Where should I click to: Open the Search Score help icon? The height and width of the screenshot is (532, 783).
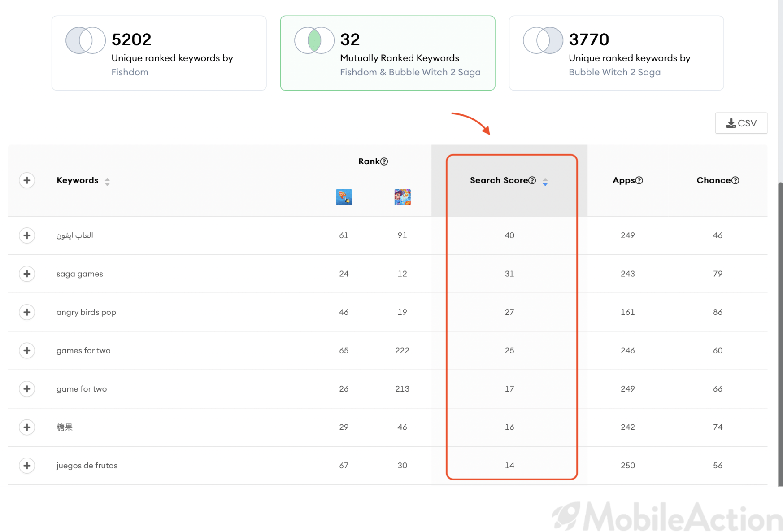tap(532, 180)
